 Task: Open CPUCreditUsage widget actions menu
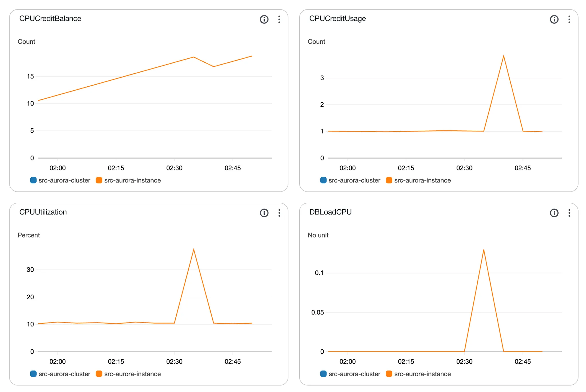569,19
